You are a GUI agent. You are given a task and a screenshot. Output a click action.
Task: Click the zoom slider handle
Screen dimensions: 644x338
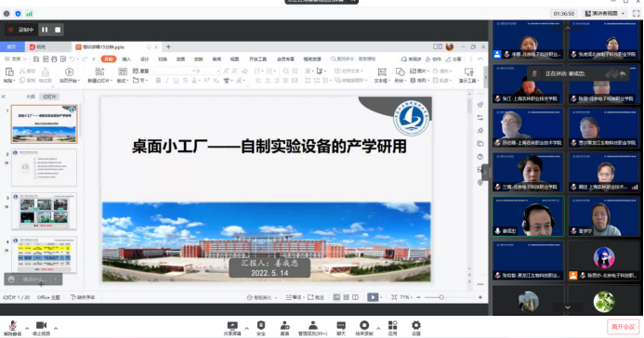pyautogui.click(x=441, y=297)
